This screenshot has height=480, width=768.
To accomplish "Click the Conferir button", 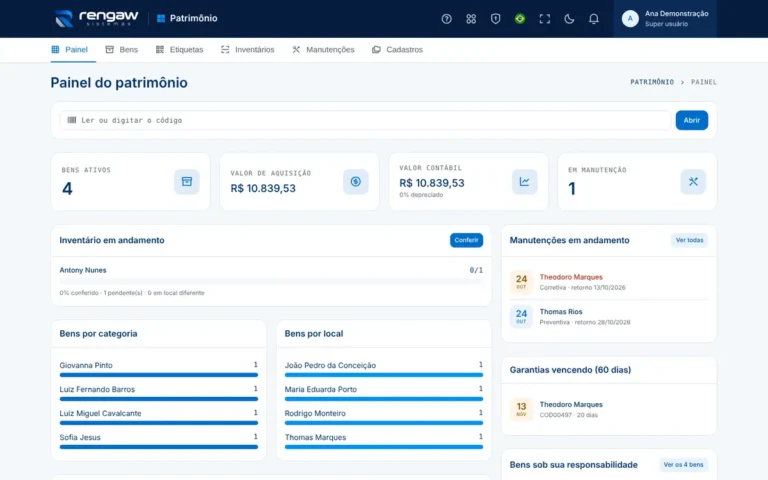I will 466,240.
